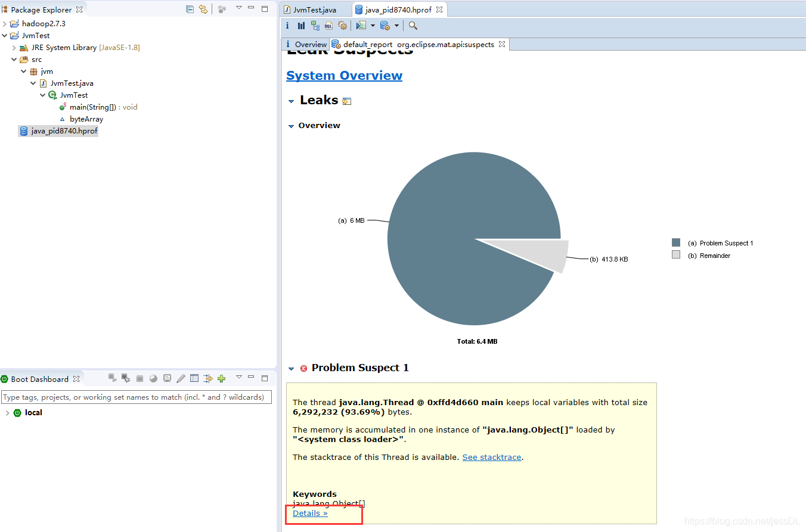Screen dimensions: 806x532
Task: Select byteArray field in tree
Action: tap(81, 119)
